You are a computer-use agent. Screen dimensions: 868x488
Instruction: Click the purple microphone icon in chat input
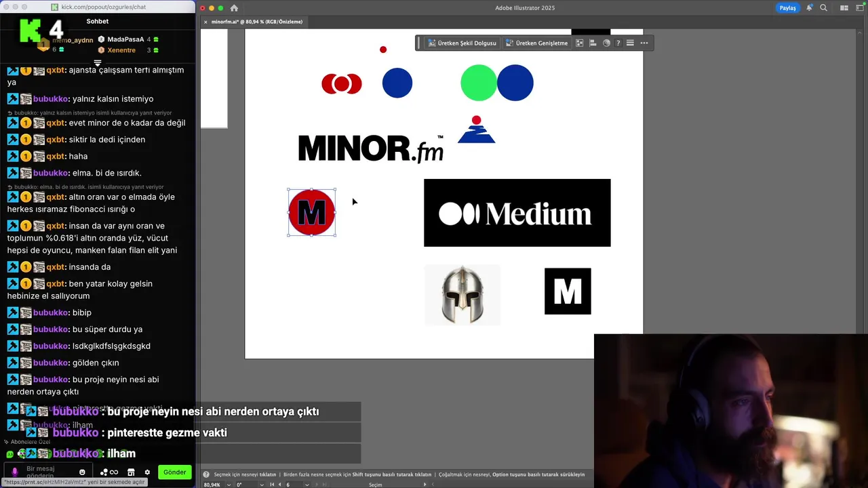coord(15,472)
